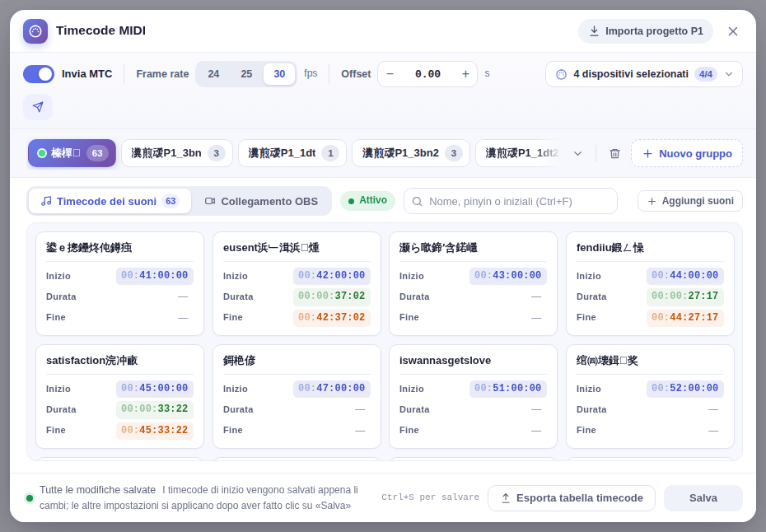Click end timecode 00:42:37:02
The width and height of the screenshot is (766, 532).
(332, 317)
